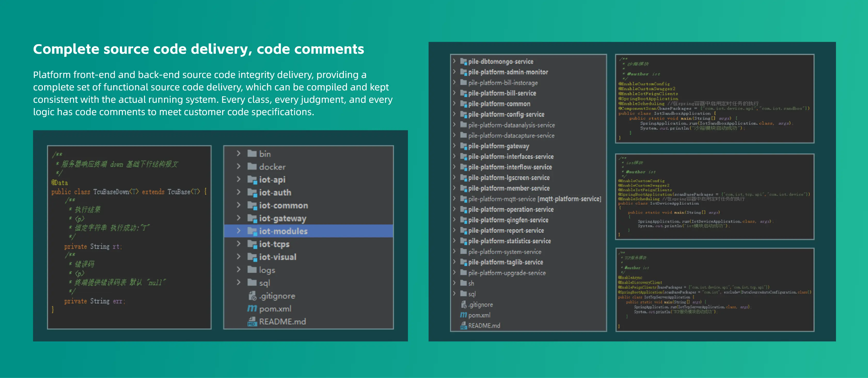This screenshot has height=378, width=868.
Task: Click the IotSandboxApplication code snippet thumbnail
Action: tap(715, 99)
